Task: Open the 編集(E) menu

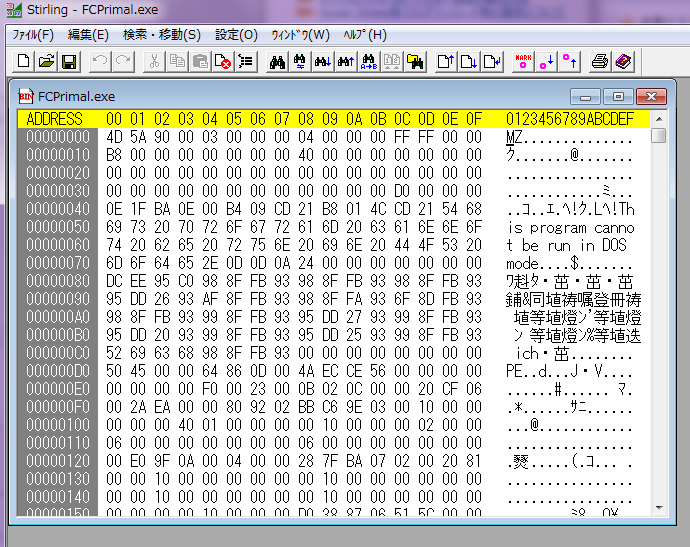Action: pos(88,35)
